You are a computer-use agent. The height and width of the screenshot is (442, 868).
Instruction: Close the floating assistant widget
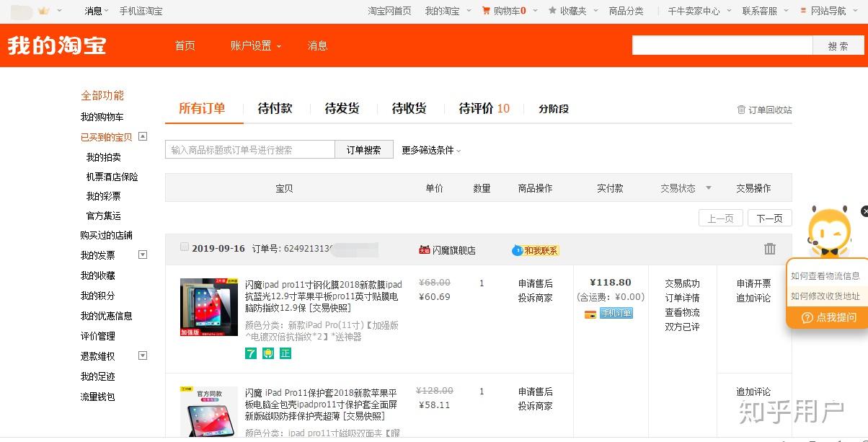[x=864, y=211]
